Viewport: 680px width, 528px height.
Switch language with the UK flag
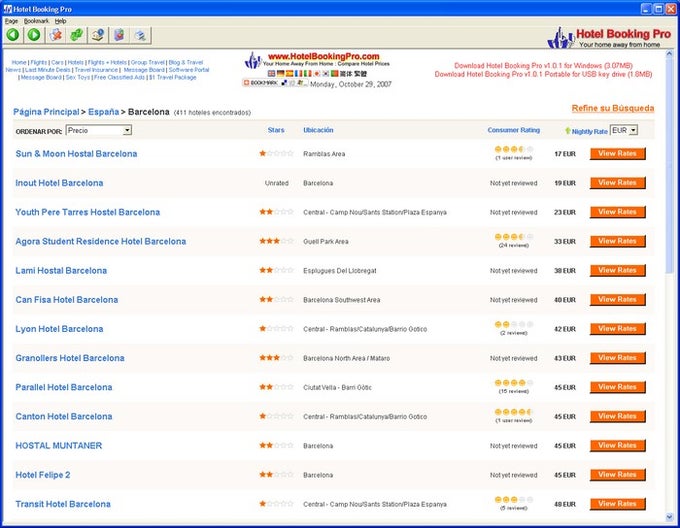271,74
